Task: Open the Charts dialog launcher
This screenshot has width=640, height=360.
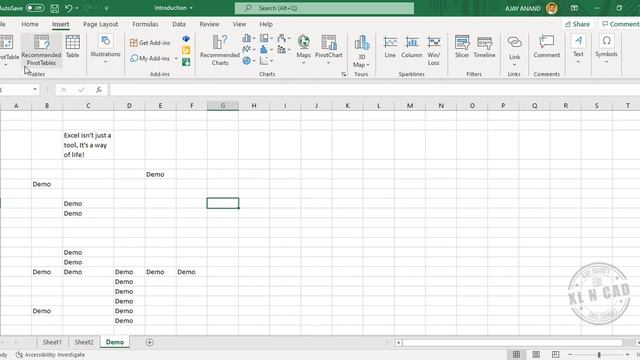Action: point(344,74)
